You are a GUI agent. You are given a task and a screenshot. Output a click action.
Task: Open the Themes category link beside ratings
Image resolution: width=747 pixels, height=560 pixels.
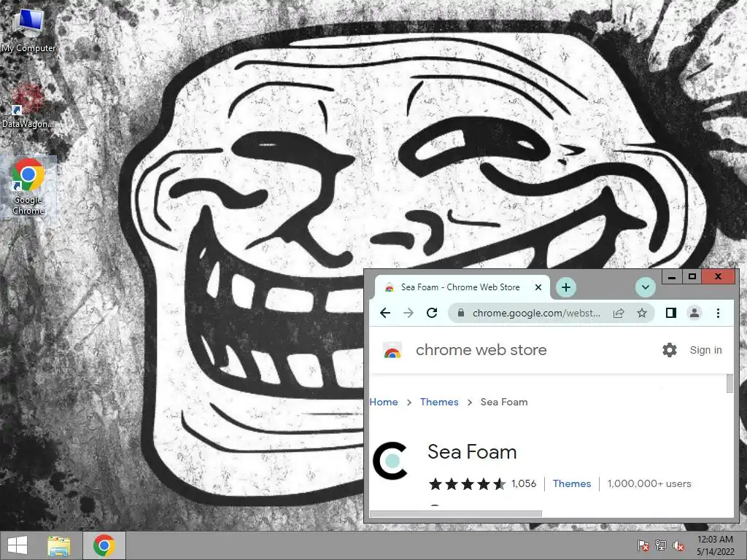(x=572, y=484)
